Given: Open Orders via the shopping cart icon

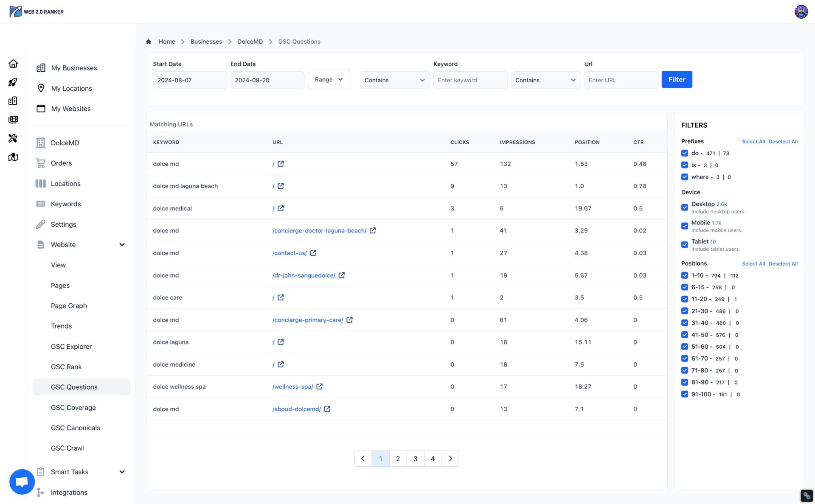Looking at the screenshot, I should 41,163.
